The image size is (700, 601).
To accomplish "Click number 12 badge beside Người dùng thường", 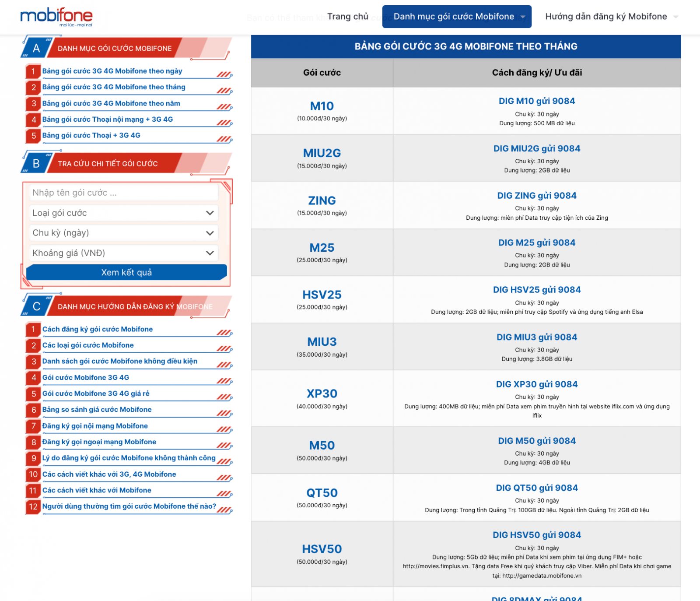I will [33, 506].
